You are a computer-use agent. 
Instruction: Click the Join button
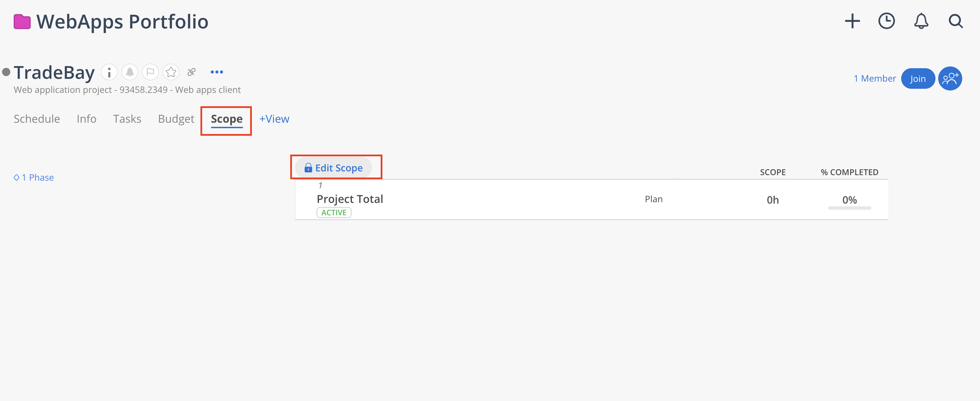[918, 79]
